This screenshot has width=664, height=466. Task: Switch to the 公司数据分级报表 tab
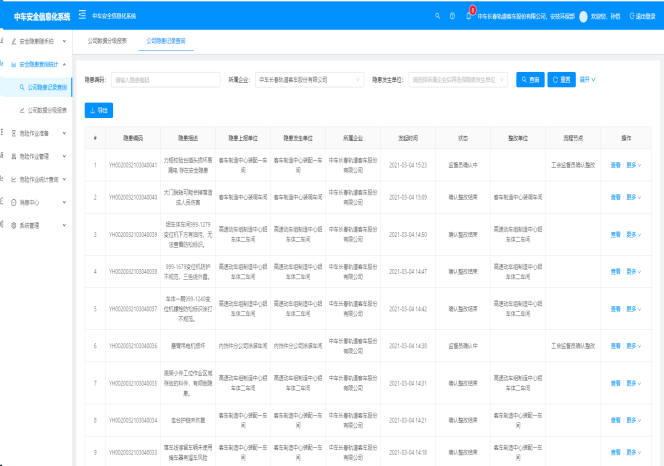coord(108,41)
